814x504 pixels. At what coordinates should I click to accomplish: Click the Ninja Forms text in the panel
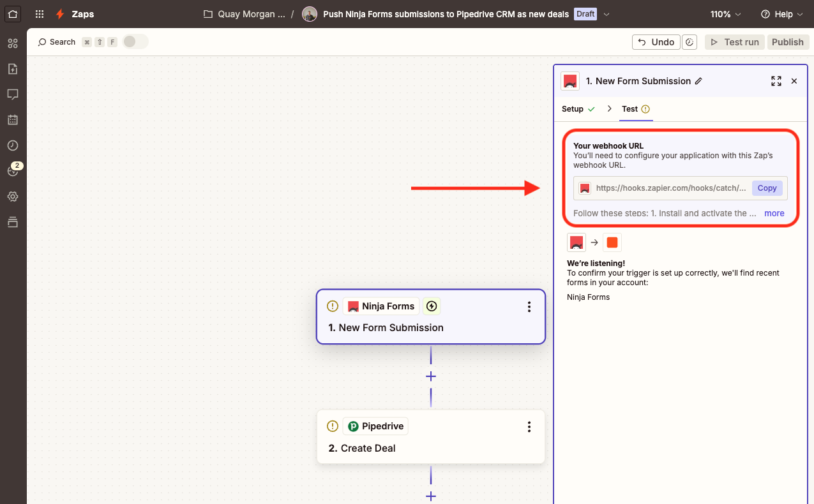[588, 297]
